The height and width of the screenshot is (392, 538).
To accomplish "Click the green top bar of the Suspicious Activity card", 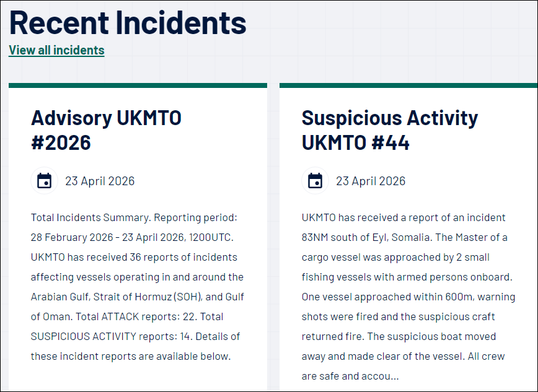I will tap(408, 85).
